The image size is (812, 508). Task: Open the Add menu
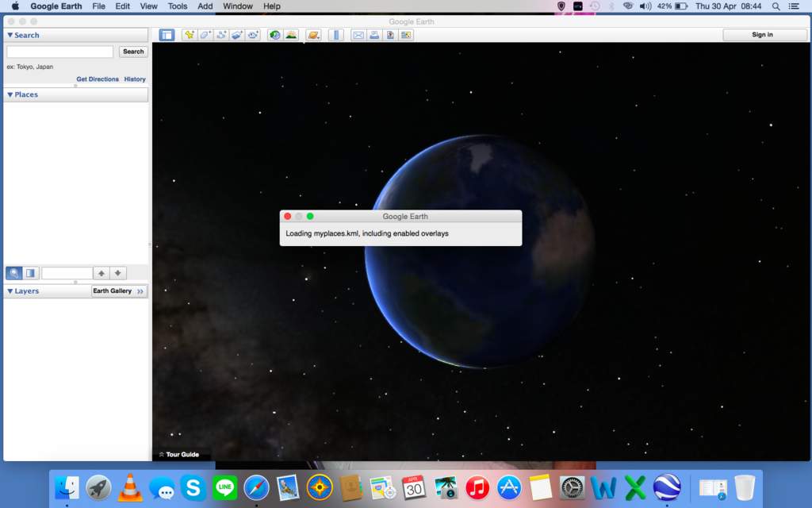tap(205, 6)
